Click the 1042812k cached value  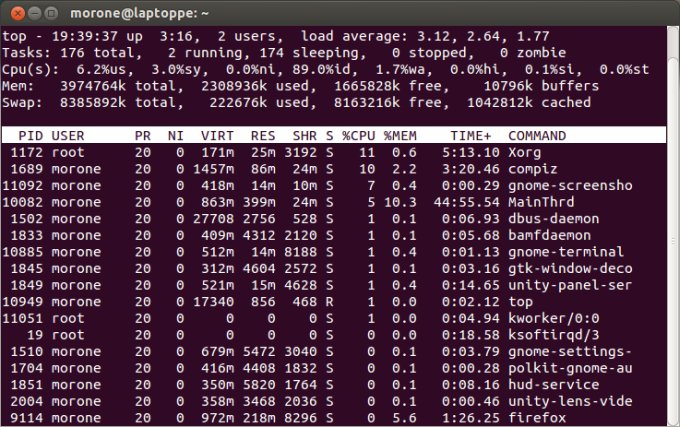500,103
